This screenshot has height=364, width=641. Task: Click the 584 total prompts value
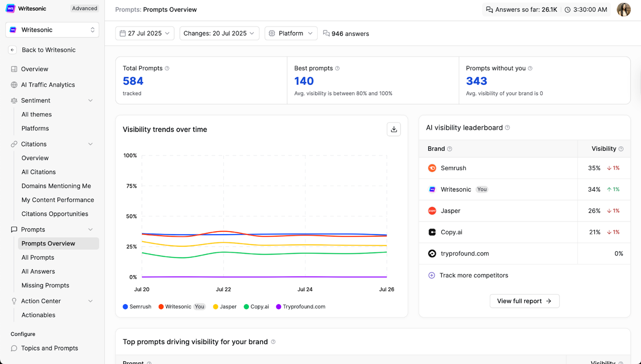pos(133,81)
